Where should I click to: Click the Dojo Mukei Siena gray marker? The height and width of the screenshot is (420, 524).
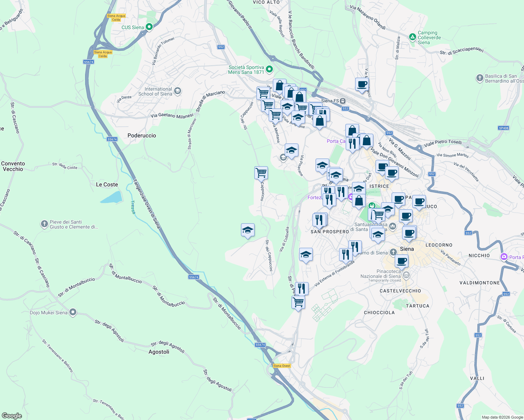pos(73,312)
